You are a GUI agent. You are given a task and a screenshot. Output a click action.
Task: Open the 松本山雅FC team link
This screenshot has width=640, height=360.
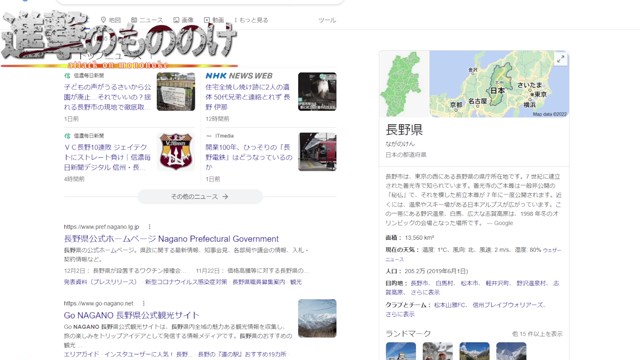click(450, 304)
